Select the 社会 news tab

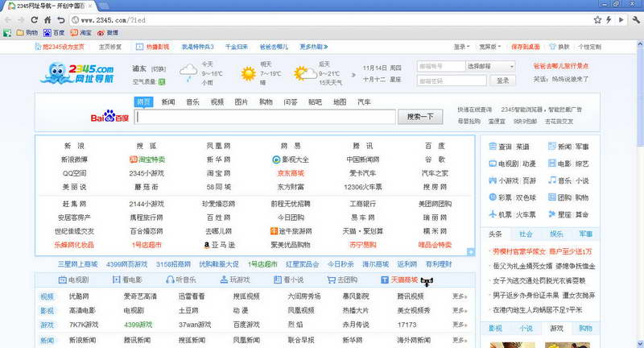pos(526,234)
